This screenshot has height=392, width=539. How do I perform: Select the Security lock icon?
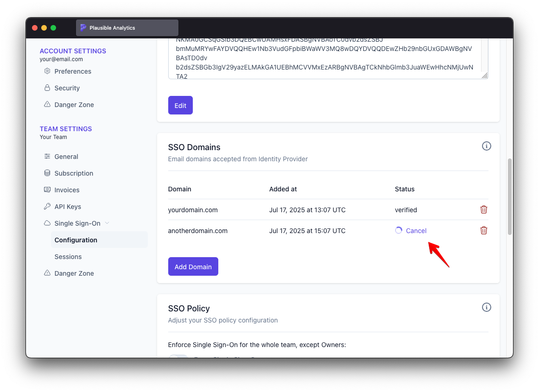(x=47, y=88)
